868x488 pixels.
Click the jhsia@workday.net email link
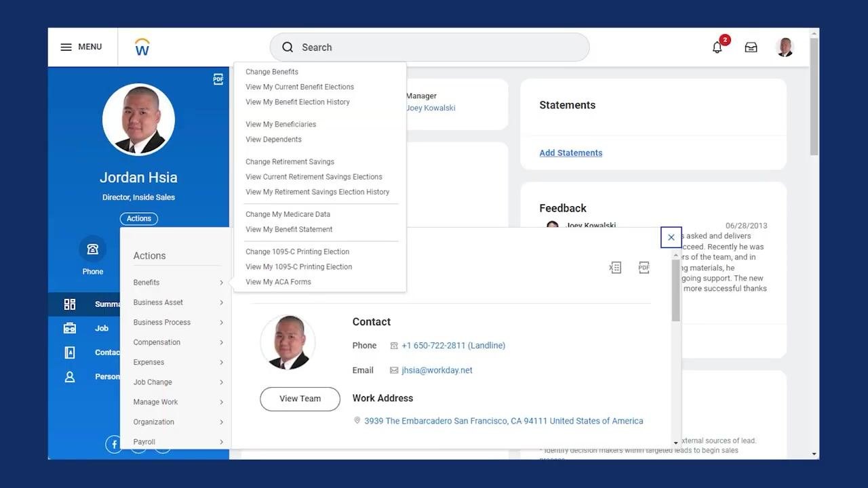437,371
